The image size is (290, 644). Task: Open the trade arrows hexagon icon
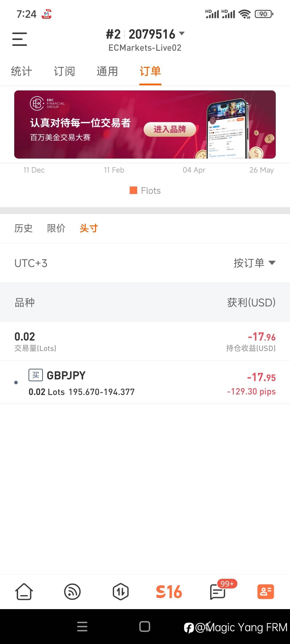(121, 592)
